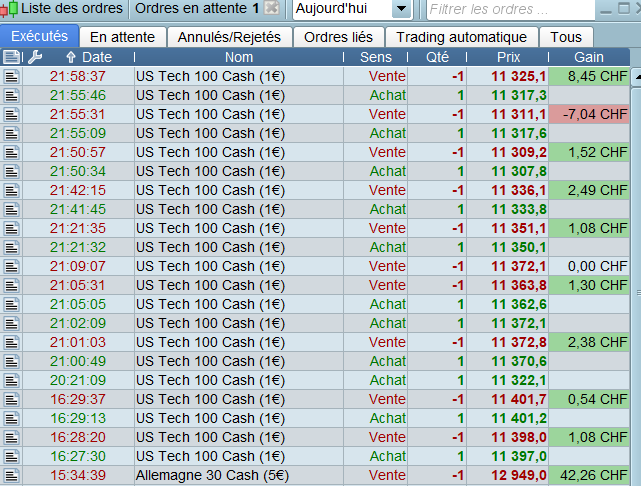Screen dimensions: 641x486
Task: Click the 2,49 CHF gain cell
Action: [589, 190]
